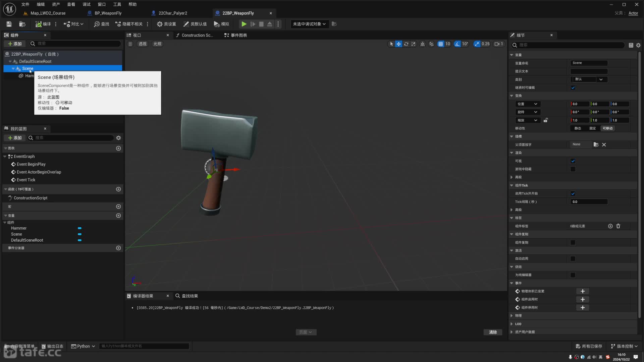This screenshot has width=644, height=362.
Task: Set mobility to 固定 stationary
Action: [593, 128]
